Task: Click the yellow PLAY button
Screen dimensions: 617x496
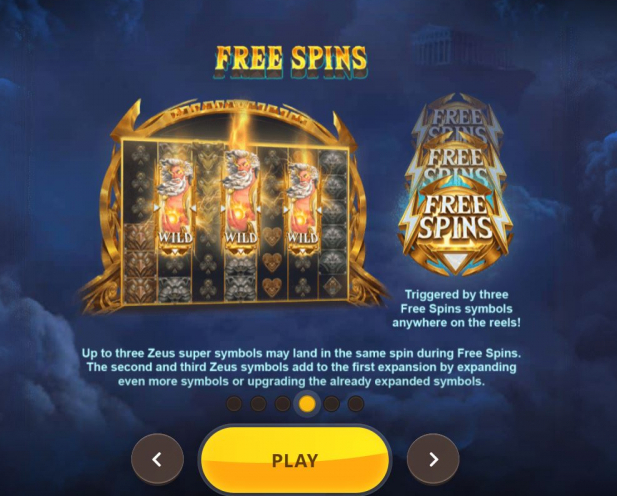Action: pos(295,460)
